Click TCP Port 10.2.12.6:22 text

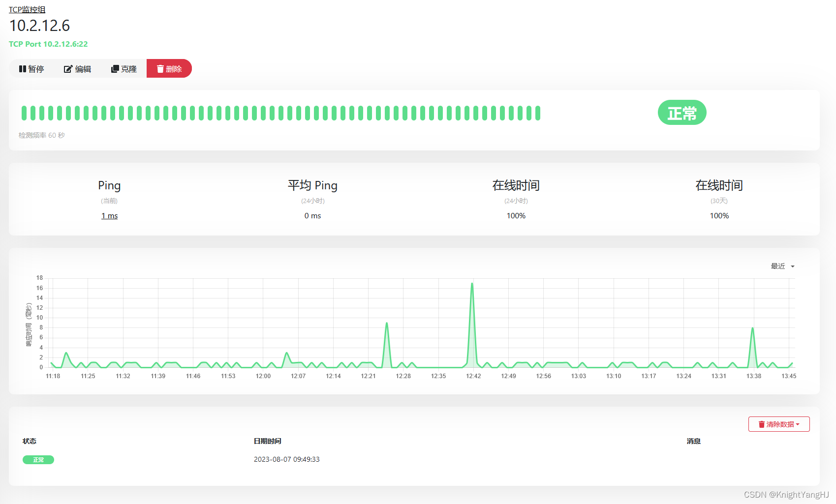tap(48, 44)
